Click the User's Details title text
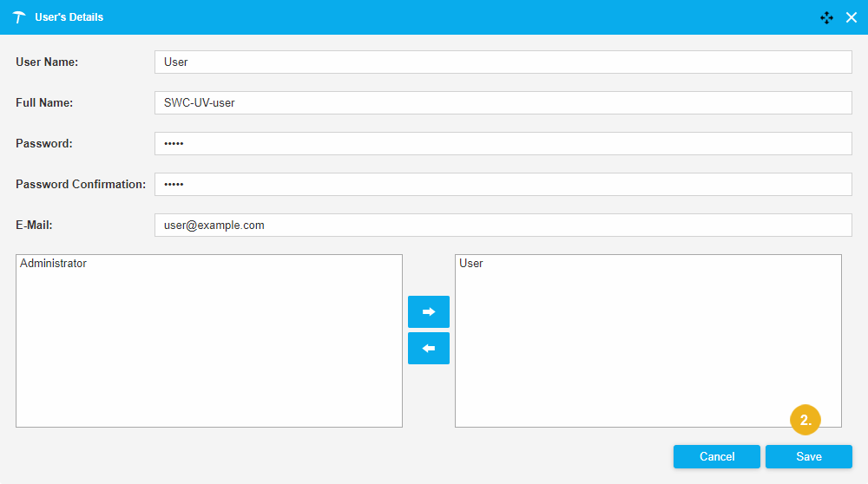Image resolution: width=868 pixels, height=484 pixels. (x=69, y=17)
